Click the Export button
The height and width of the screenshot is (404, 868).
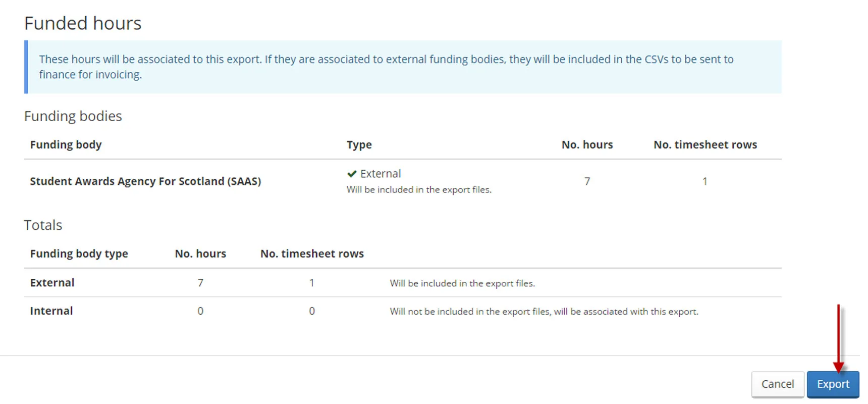click(833, 384)
